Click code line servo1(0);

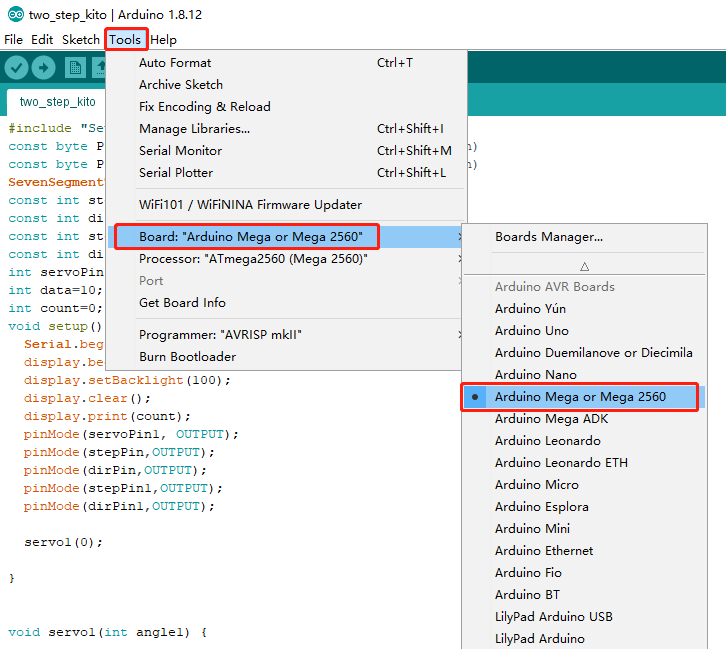pos(63,543)
